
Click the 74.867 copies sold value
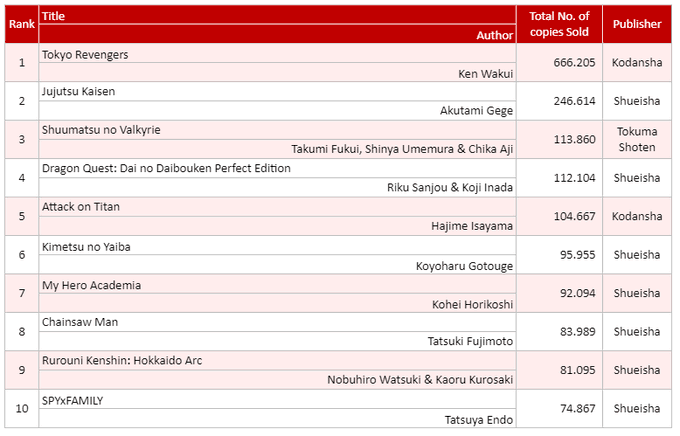coord(577,409)
